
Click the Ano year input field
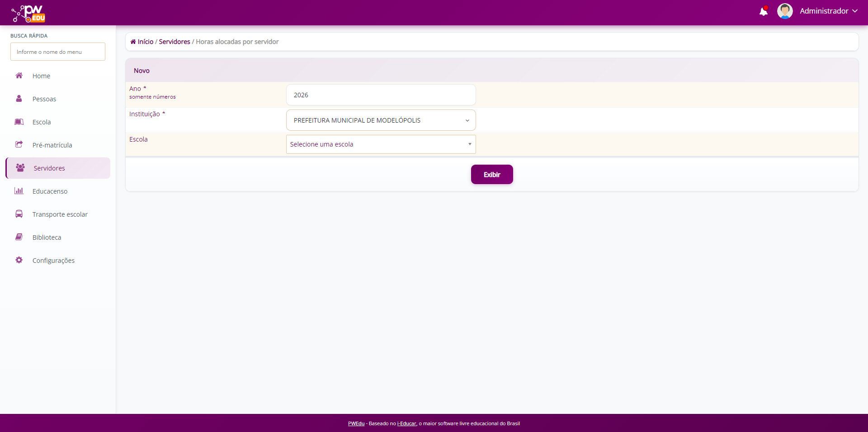381,95
